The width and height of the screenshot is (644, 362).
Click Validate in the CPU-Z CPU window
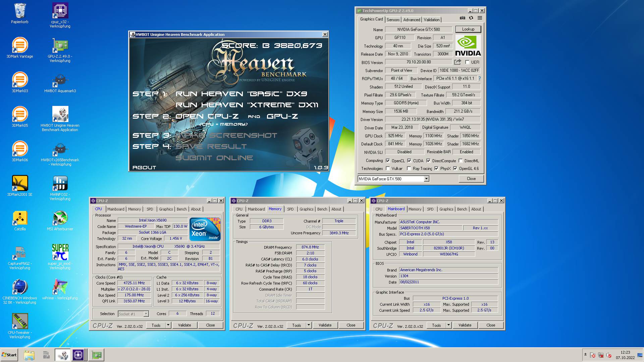click(184, 325)
